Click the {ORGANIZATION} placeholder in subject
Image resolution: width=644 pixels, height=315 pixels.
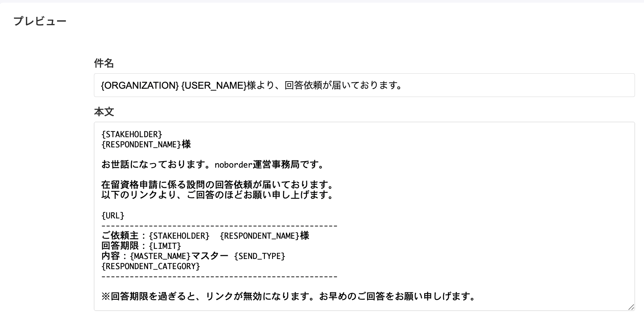pos(139,86)
